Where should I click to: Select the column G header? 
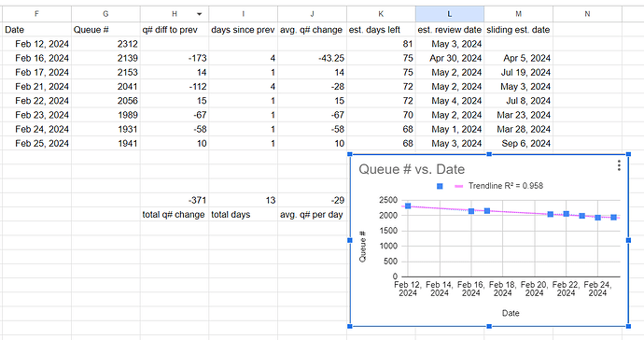[105, 14]
